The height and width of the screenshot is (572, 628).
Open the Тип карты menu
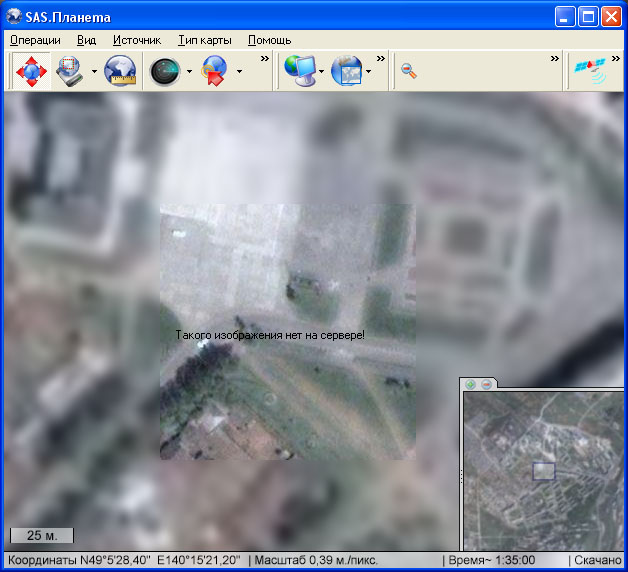(x=205, y=40)
